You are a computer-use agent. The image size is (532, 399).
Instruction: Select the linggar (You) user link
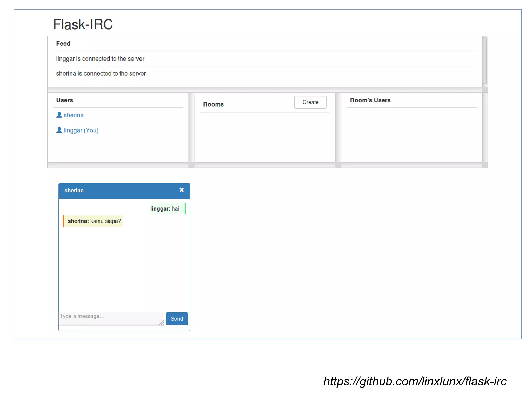coord(81,130)
